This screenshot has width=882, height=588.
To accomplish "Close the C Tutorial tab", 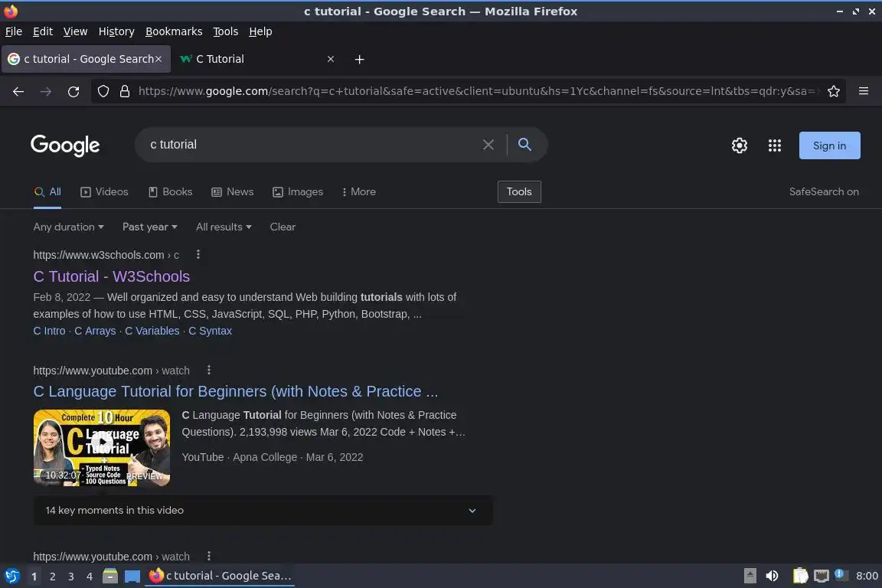I will point(331,59).
